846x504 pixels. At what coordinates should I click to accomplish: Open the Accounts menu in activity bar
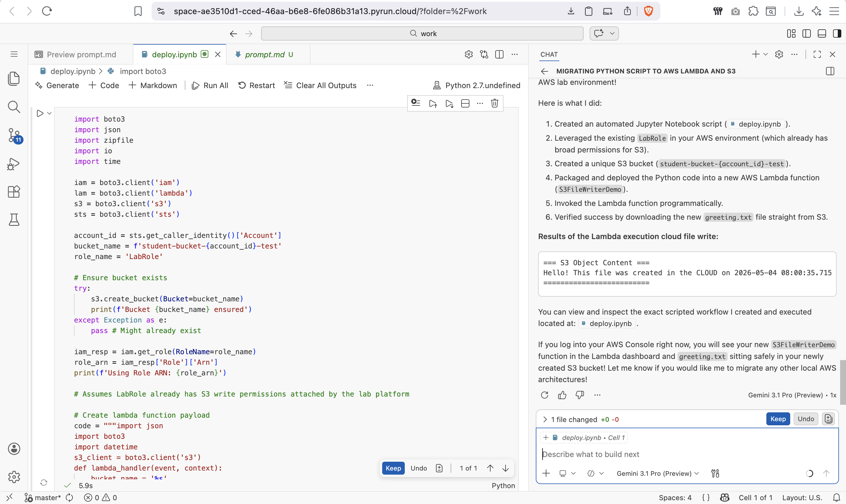[x=14, y=449]
